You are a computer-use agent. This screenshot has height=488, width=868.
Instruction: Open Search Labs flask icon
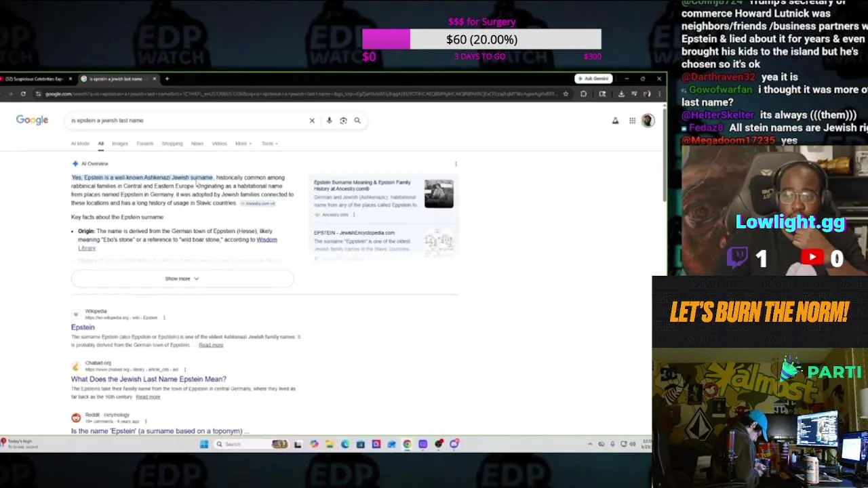pos(615,121)
